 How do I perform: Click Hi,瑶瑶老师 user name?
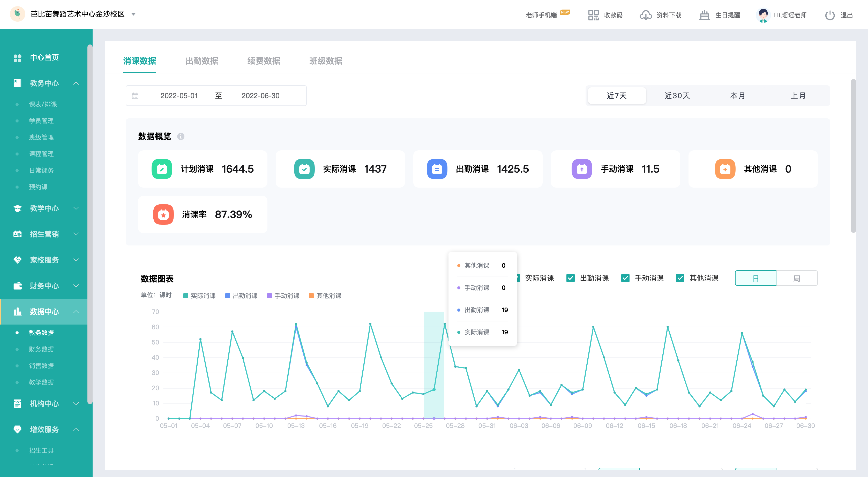pos(790,15)
